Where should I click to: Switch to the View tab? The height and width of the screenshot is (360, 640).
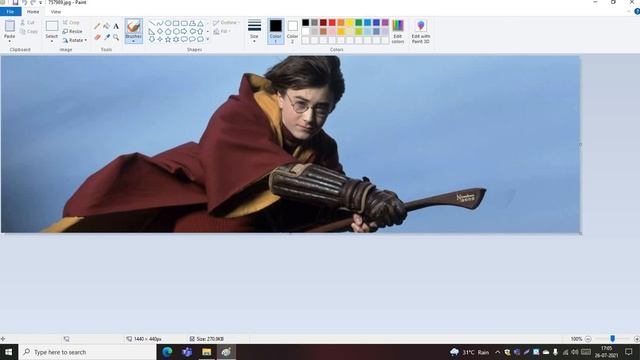point(56,12)
